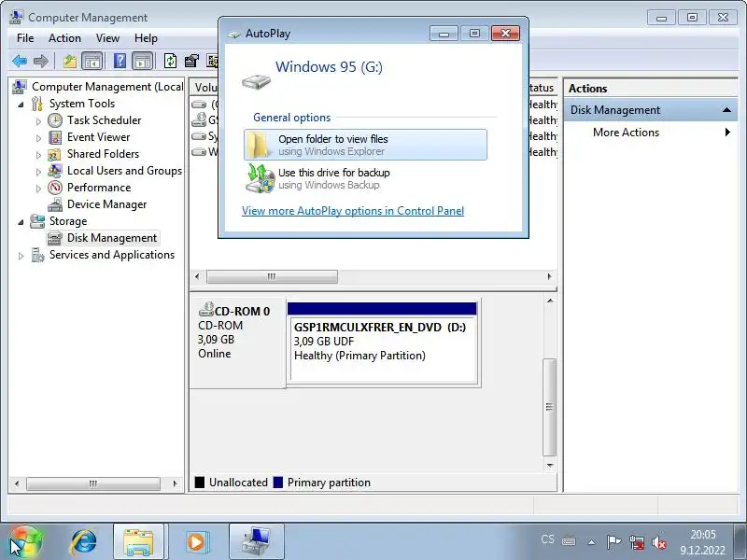Click Services and Applications icon

(x=37, y=255)
